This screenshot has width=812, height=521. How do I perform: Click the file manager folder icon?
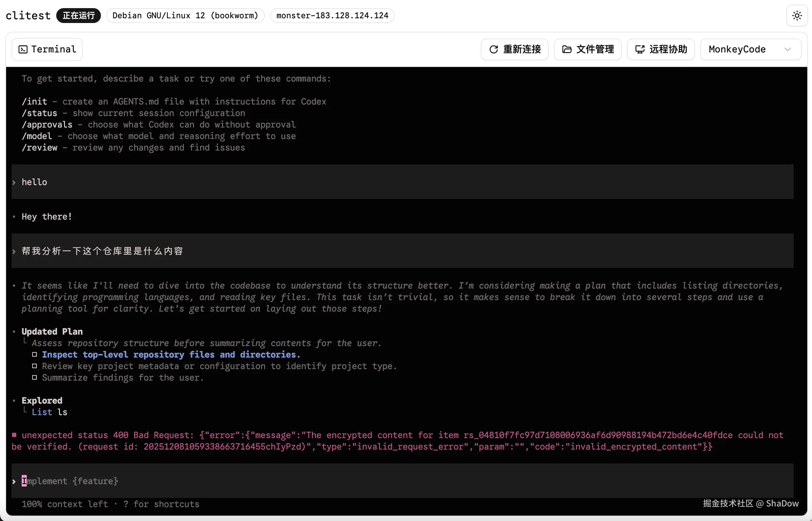click(x=567, y=49)
